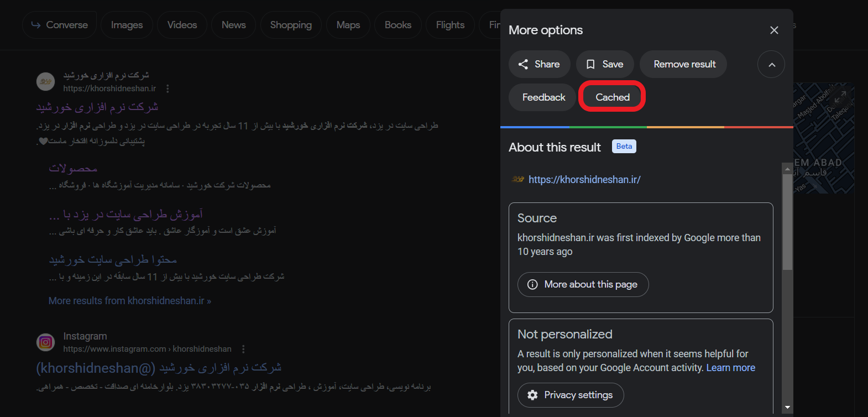The height and width of the screenshot is (417, 868).
Task: Click More results from khorshidneshan.ir
Action: tap(130, 301)
